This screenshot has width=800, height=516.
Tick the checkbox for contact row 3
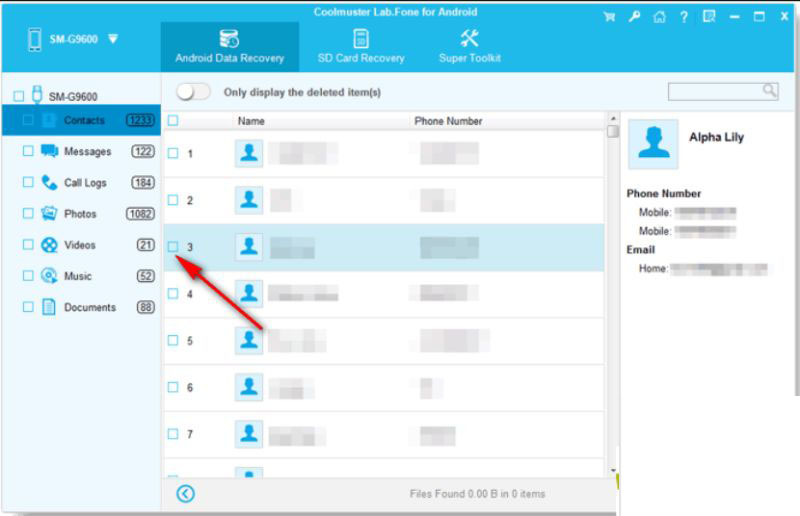173,247
